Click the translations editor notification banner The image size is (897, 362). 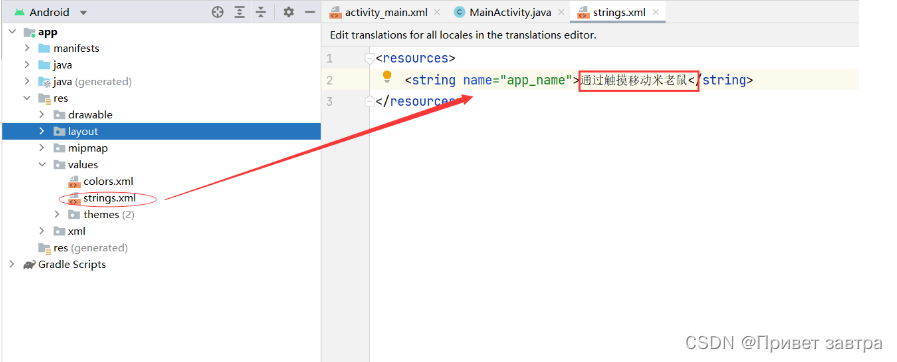pyautogui.click(x=590, y=35)
